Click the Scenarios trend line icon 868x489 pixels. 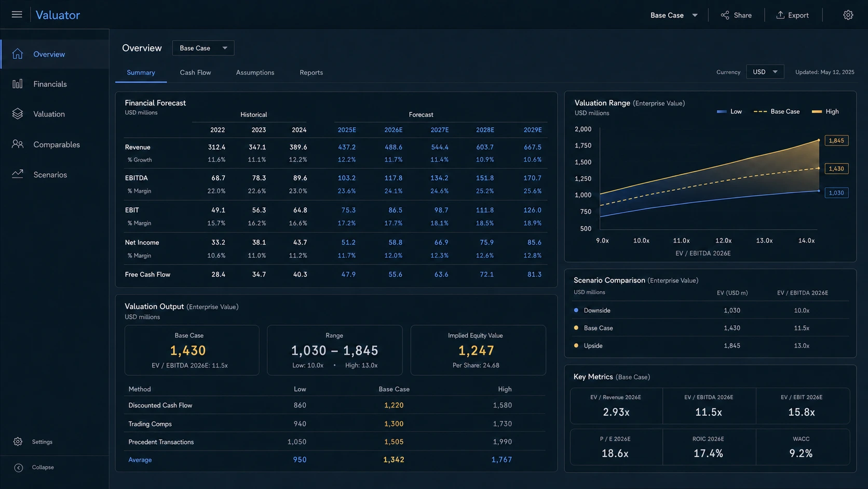coord(18,174)
